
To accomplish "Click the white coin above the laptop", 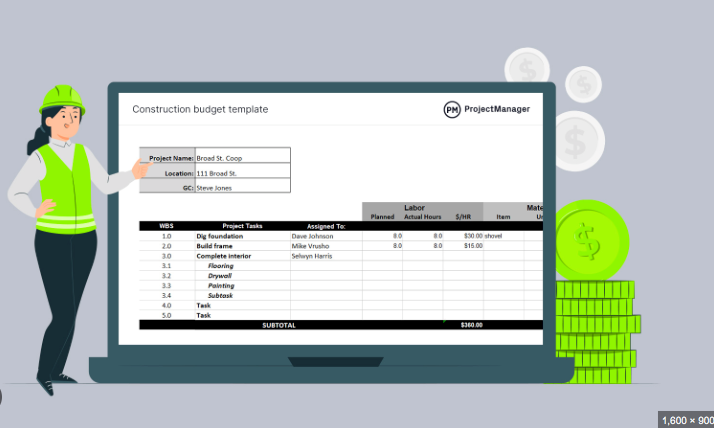I will coord(526,68).
